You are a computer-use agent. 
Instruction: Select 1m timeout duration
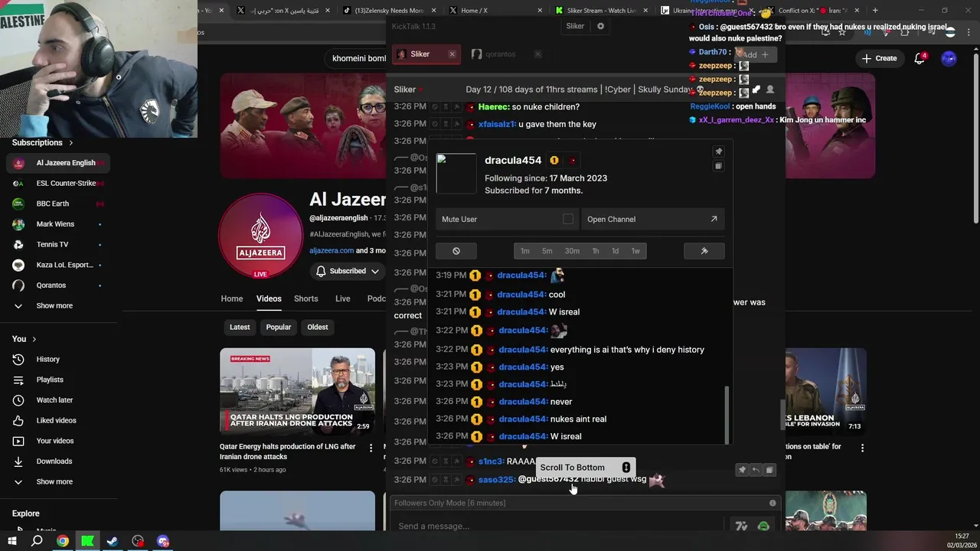(x=525, y=251)
